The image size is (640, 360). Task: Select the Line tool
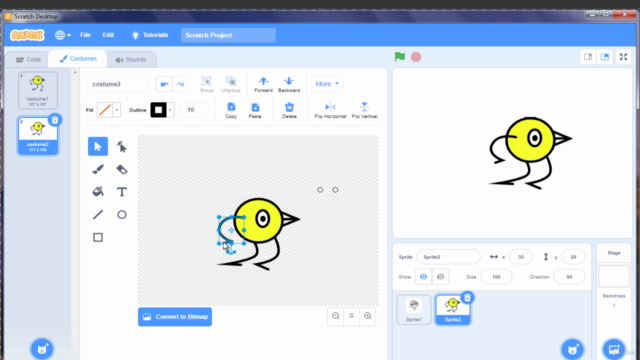(98, 215)
